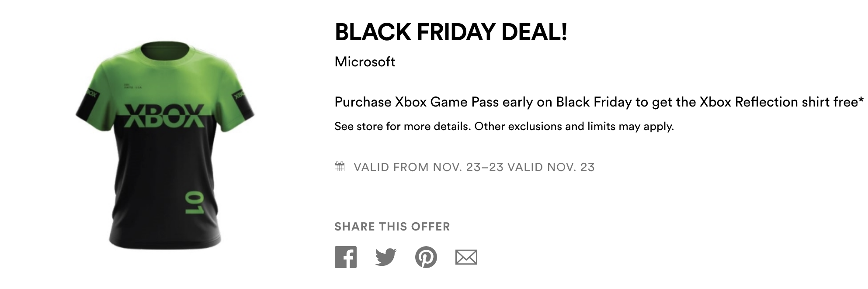Select the Microsoft store name
This screenshot has height=289, width=868.
coord(365,62)
